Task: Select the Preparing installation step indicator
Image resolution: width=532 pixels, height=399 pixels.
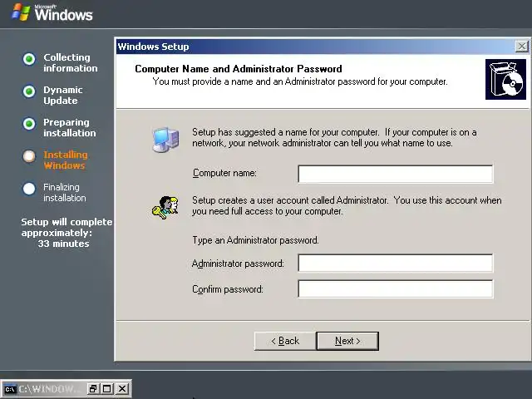Action: pyautogui.click(x=29, y=124)
